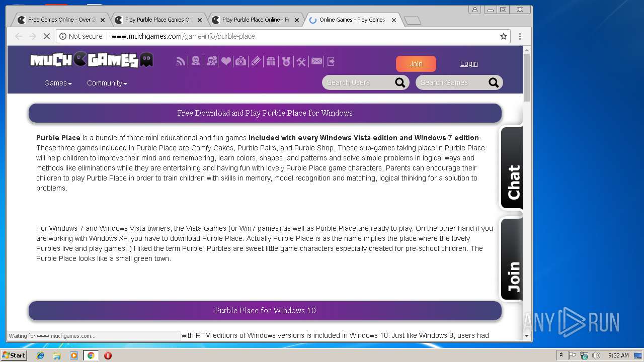Open the Chat side panel tab
The width and height of the screenshot is (644, 362).
[x=511, y=168]
